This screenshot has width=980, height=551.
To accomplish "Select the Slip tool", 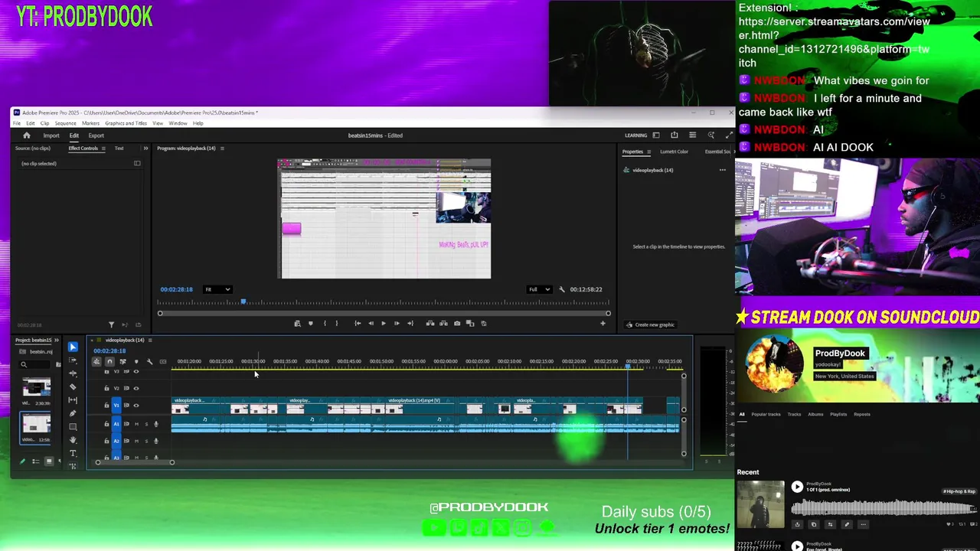I will (x=73, y=399).
